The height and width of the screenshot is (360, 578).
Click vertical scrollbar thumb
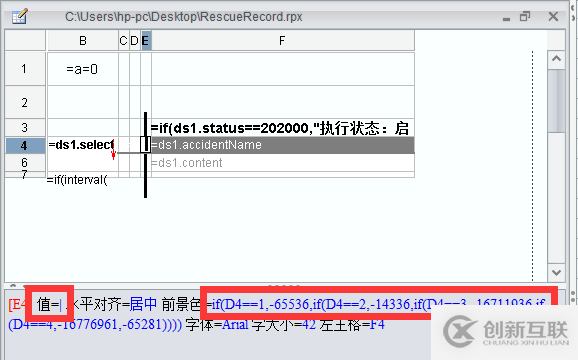(556, 101)
